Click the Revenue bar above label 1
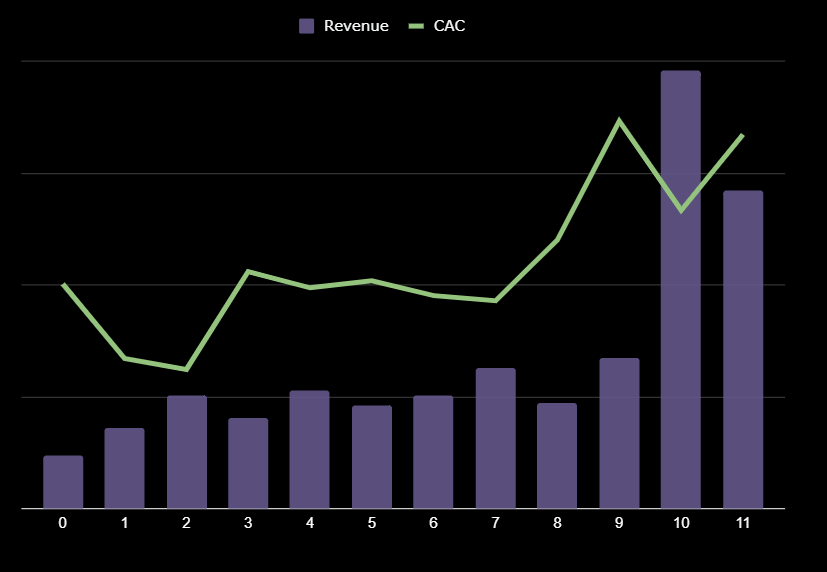Image resolution: width=827 pixels, height=572 pixels. coord(125,468)
